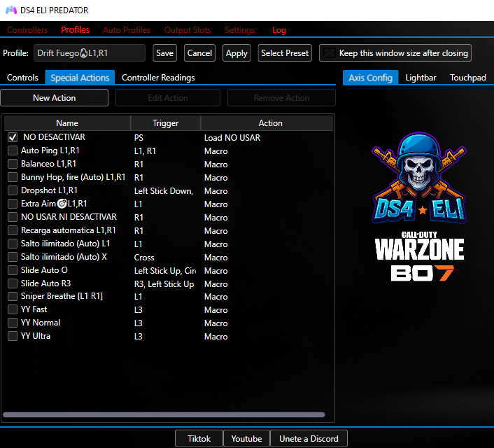Open the Youtube link button
This screenshot has height=448, width=494.
coord(247,438)
